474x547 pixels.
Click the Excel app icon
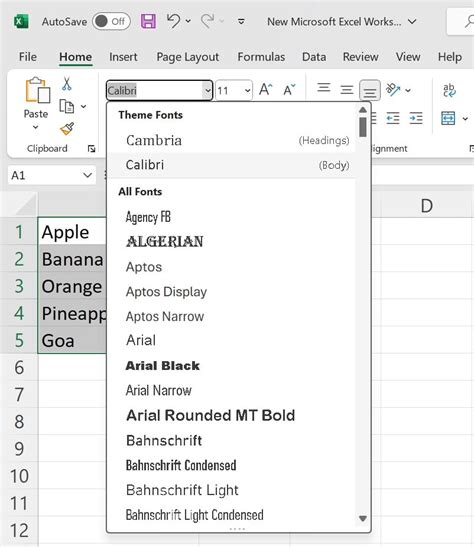21,22
